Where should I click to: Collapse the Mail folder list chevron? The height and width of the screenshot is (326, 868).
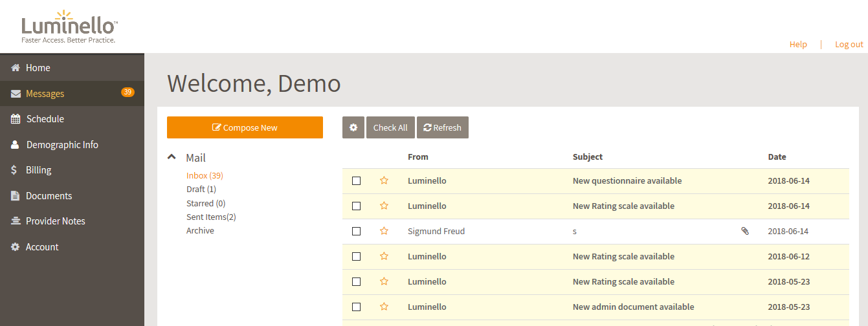pyautogui.click(x=172, y=157)
